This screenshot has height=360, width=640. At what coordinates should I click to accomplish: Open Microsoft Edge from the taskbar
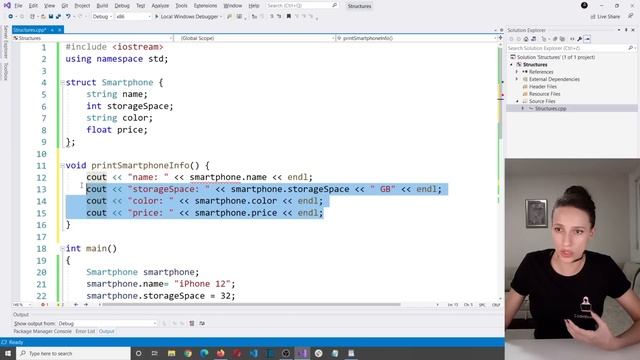coord(204,353)
